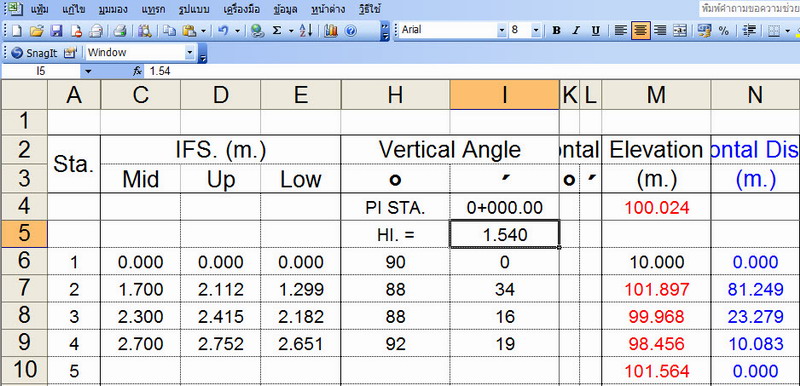Image resolution: width=800 pixels, height=386 pixels.
Task: Expand the Borders style arrow
Action: tap(787, 31)
